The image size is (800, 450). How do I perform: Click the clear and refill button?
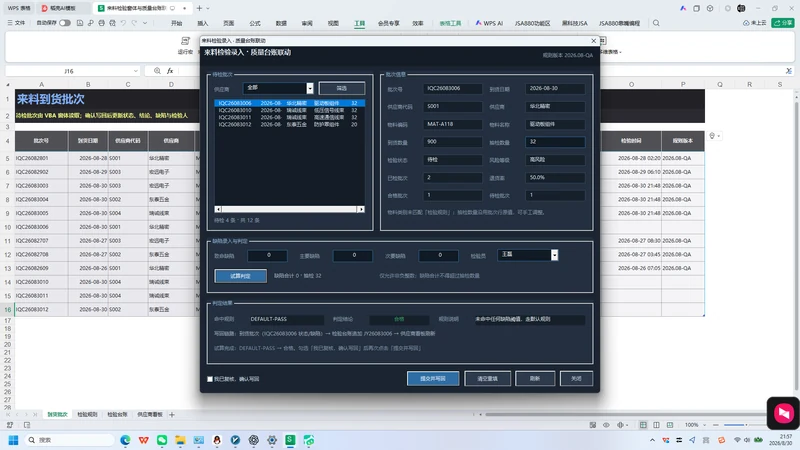click(x=487, y=379)
